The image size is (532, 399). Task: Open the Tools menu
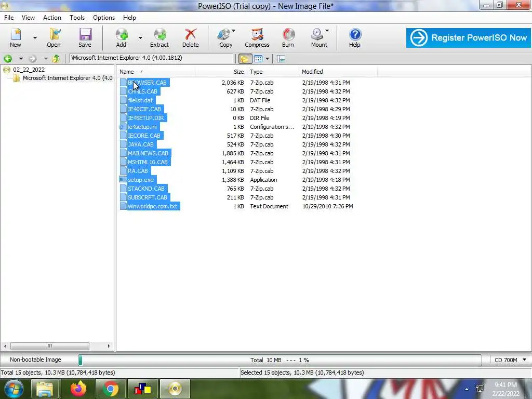click(77, 18)
